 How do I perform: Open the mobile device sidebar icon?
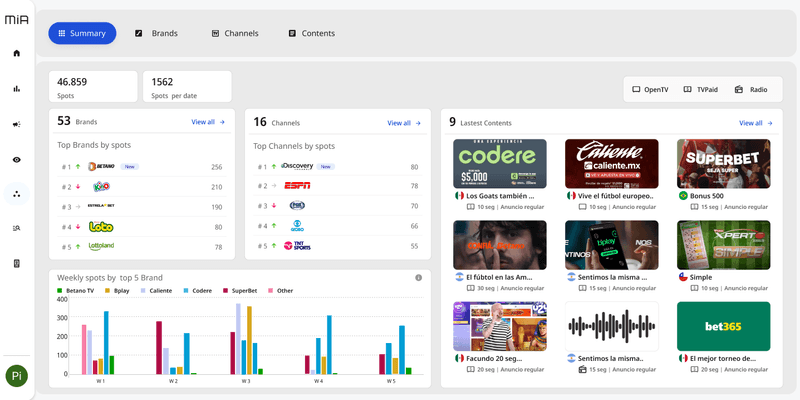[17, 263]
